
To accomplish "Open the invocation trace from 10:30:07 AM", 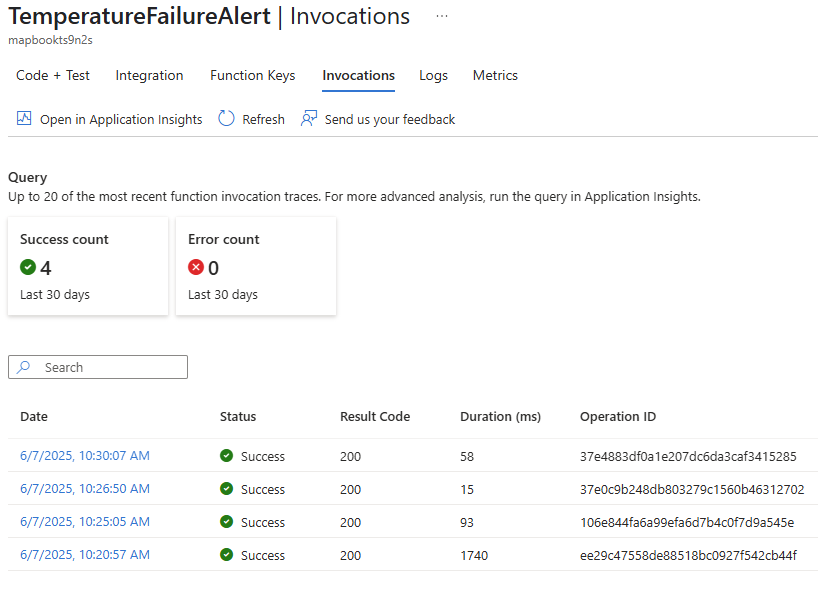I will click(x=84, y=456).
